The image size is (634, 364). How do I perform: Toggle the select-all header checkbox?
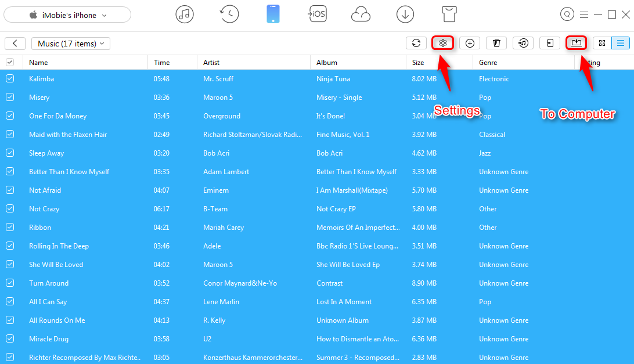pyautogui.click(x=10, y=62)
